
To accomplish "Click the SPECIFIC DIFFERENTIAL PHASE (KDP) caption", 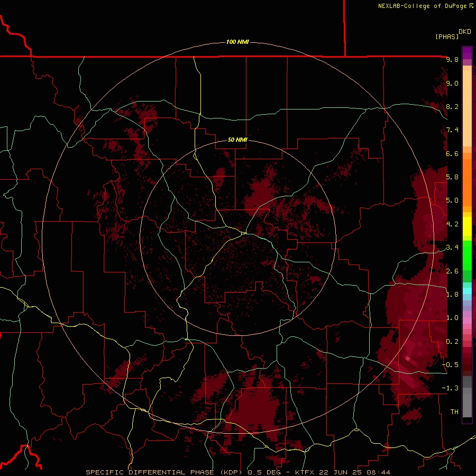I will click(165, 472).
